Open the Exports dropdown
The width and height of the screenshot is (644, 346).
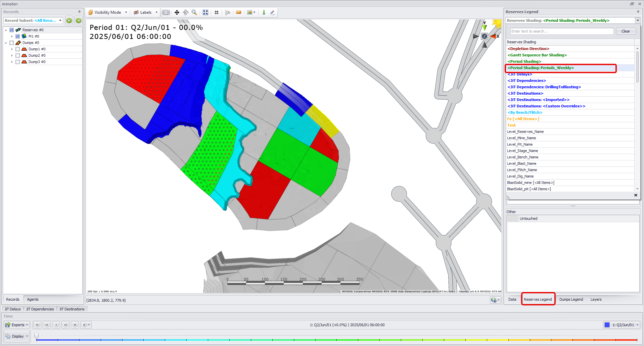[x=17, y=325]
